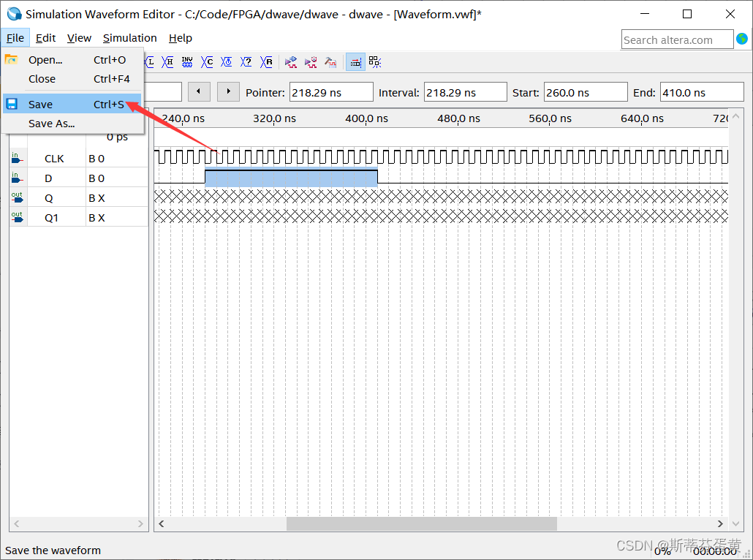Click the Open folder icon in menu
Image resolution: width=753 pixels, height=560 pixels.
click(x=11, y=59)
